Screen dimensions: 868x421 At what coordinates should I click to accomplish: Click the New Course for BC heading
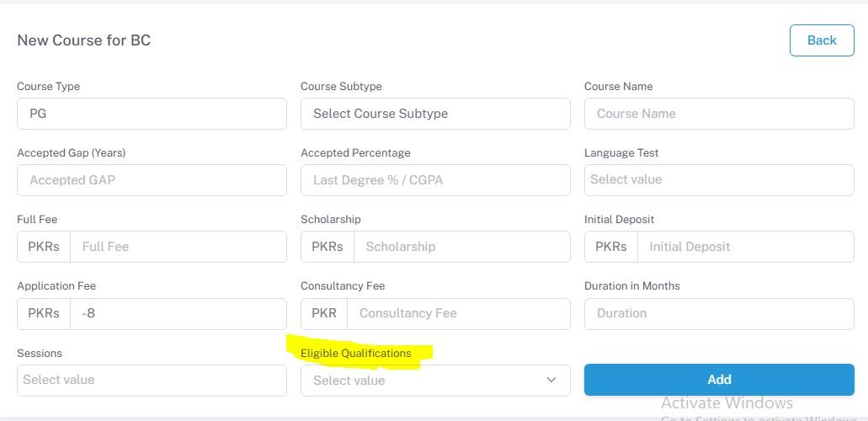(x=83, y=40)
